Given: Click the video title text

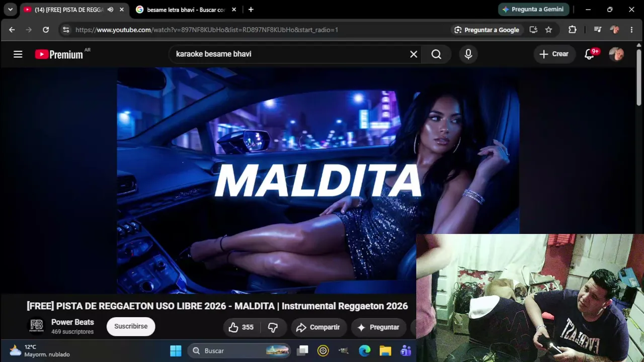Looking at the screenshot, I should coord(217,306).
